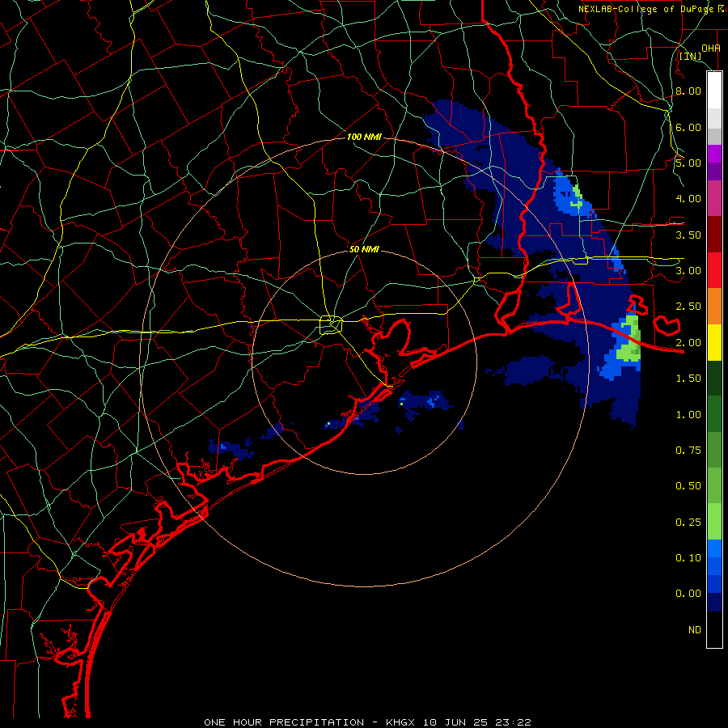Click the 0.10 legend value
The width and height of the screenshot is (728, 728).
[688, 558]
